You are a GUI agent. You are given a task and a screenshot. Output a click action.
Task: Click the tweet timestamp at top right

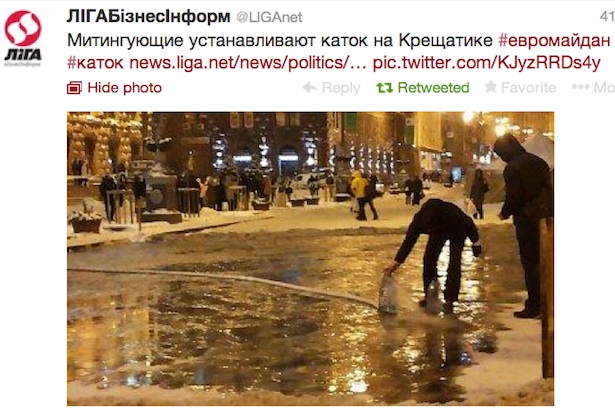pyautogui.click(x=607, y=16)
